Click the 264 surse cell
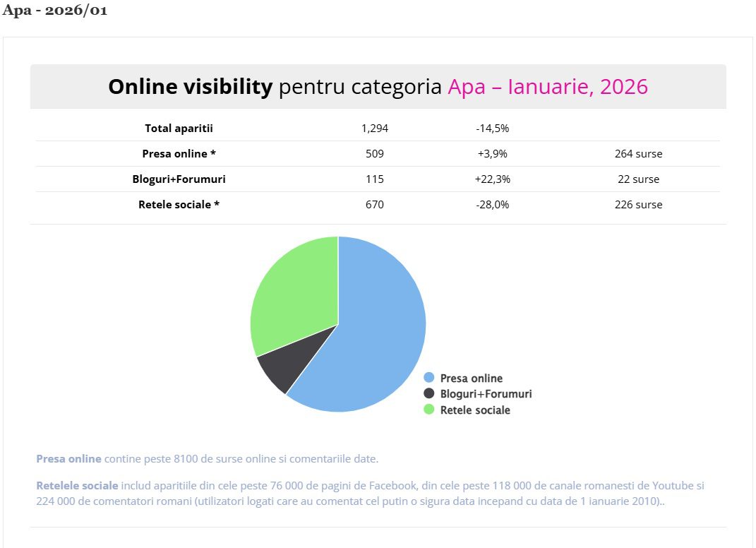 pos(638,154)
